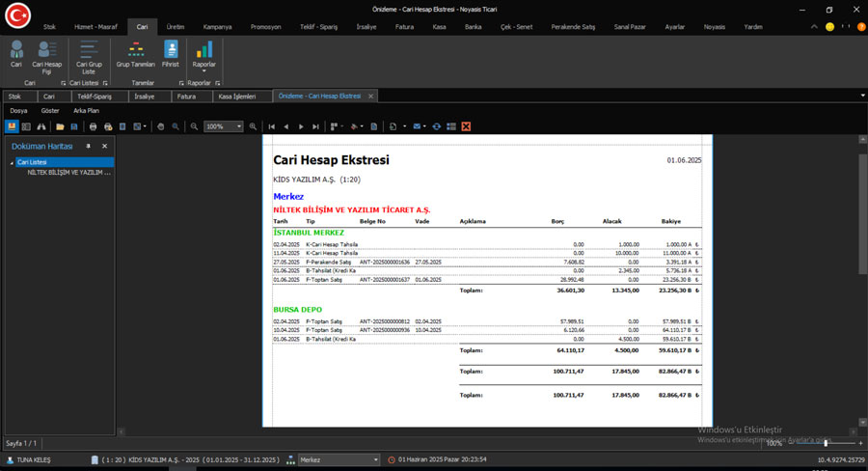Click the zoom out icon
The height and width of the screenshot is (471, 868).
(x=194, y=126)
